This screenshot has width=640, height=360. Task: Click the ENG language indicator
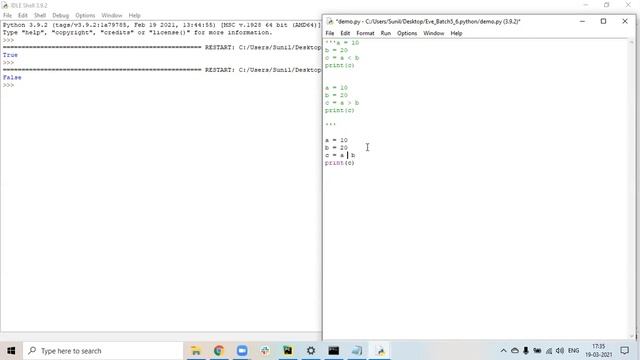click(x=573, y=351)
